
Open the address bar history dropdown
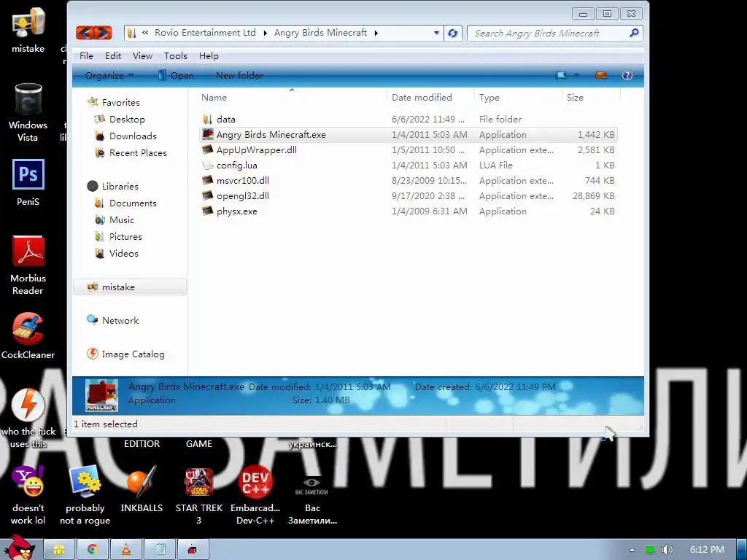click(436, 33)
